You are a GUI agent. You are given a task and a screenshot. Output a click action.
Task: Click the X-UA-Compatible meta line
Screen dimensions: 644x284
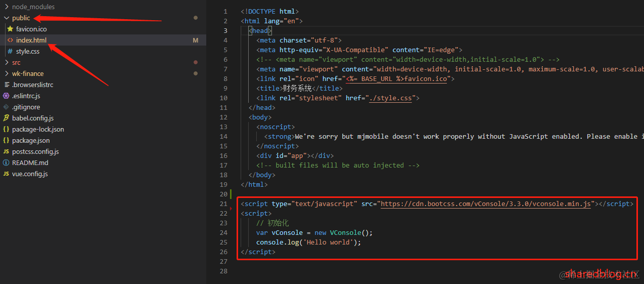click(x=359, y=50)
